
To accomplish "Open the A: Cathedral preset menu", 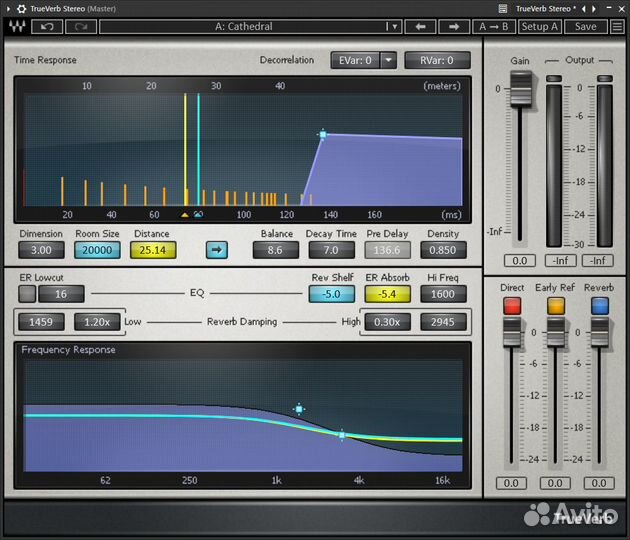I will [x=250, y=27].
